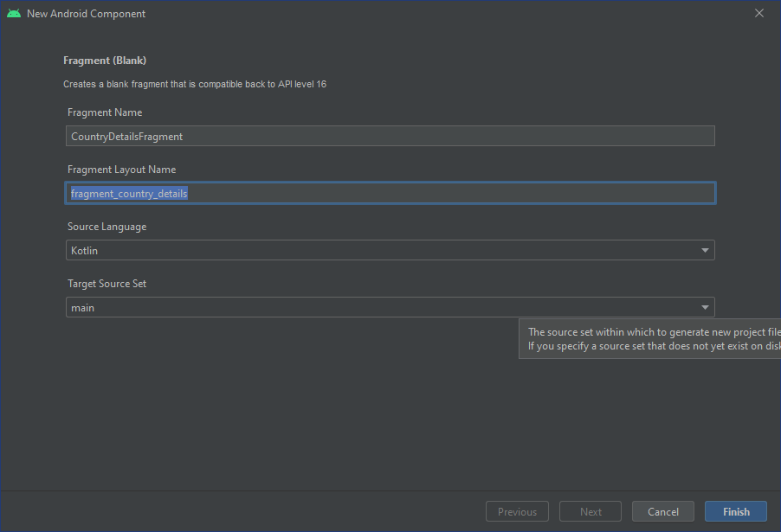Click the Fragment Layout Name label
Viewport: 781px width, 532px height.
(121, 170)
